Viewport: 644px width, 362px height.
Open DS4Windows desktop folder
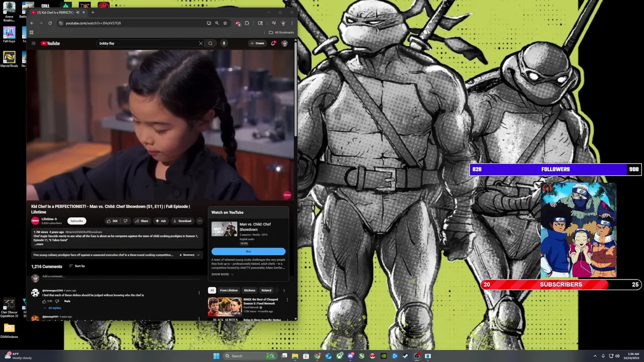click(9, 331)
